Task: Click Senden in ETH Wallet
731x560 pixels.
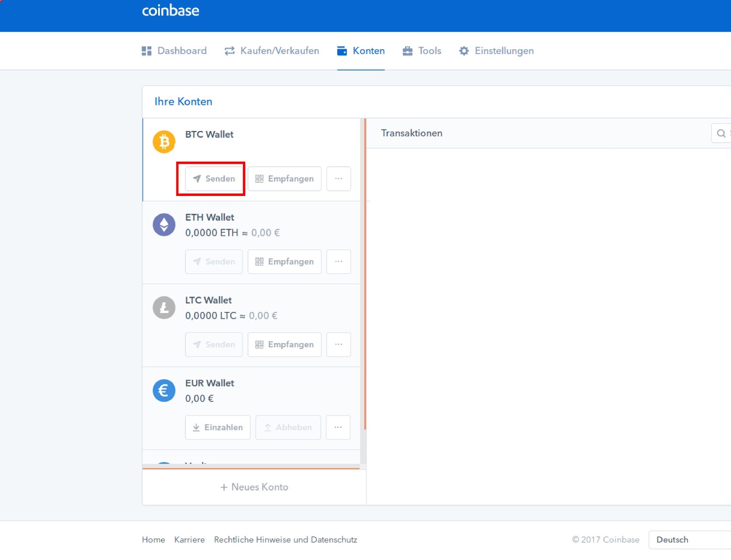Action: tap(214, 262)
